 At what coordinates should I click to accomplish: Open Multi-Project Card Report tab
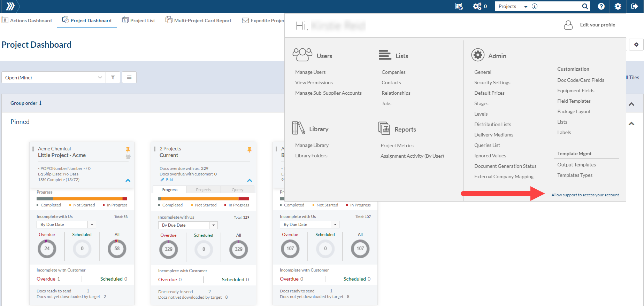point(198,20)
